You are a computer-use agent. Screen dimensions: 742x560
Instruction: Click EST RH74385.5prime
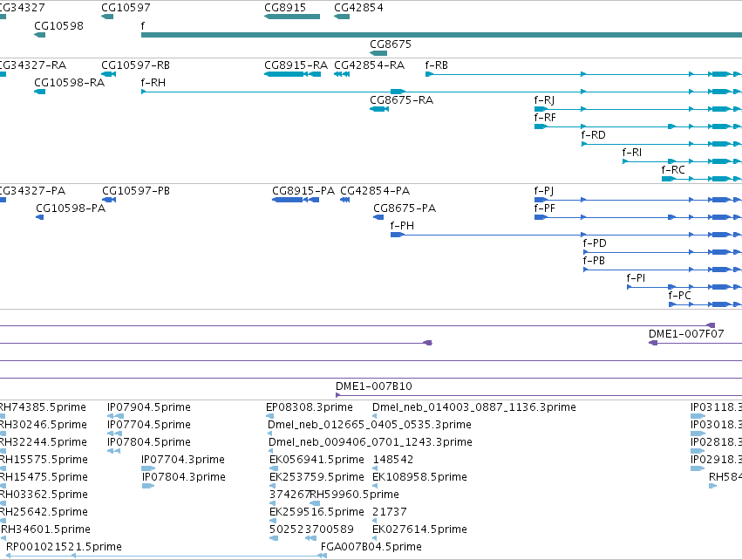43,407
